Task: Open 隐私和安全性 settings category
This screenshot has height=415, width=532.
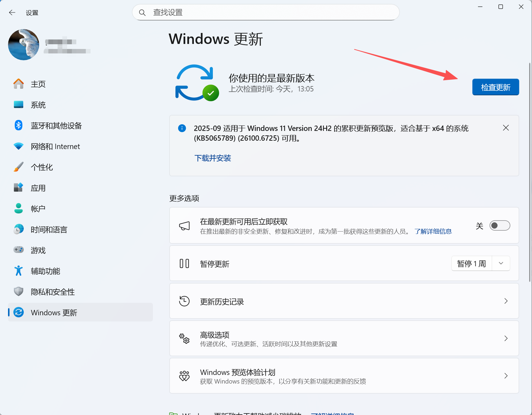Action: (x=80, y=292)
